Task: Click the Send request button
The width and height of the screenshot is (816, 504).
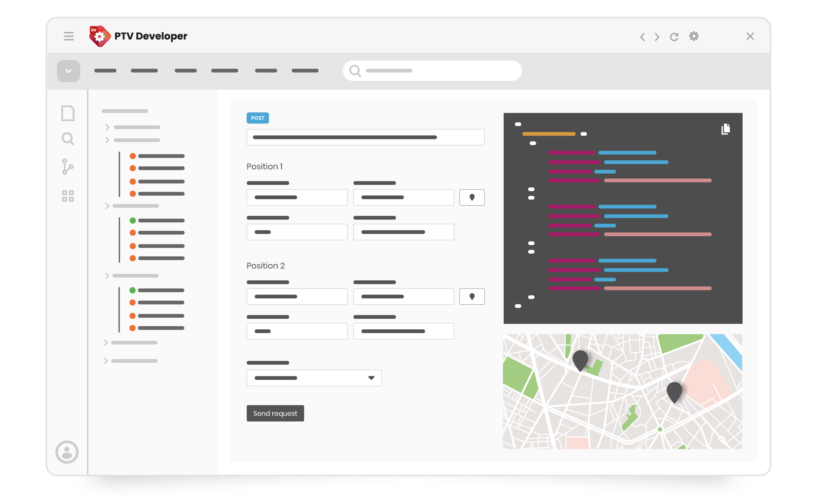Action: tap(275, 413)
